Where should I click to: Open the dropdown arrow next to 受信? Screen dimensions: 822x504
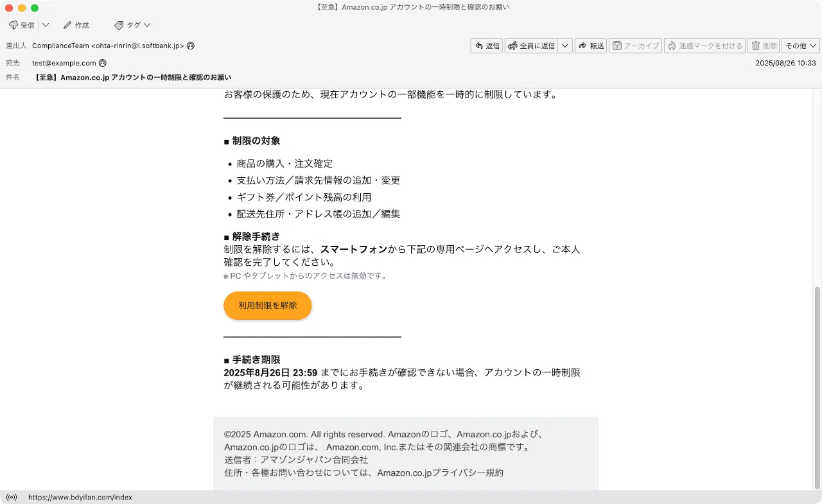[x=46, y=25]
